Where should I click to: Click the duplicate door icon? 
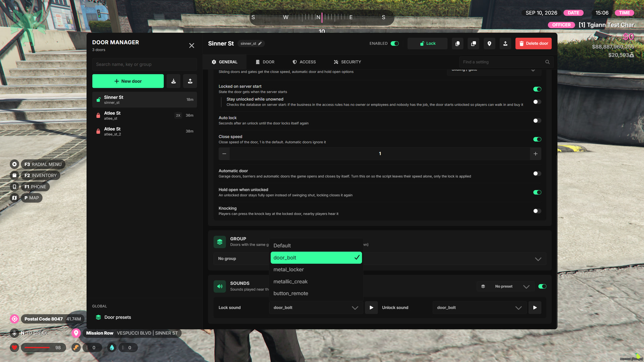tap(474, 44)
